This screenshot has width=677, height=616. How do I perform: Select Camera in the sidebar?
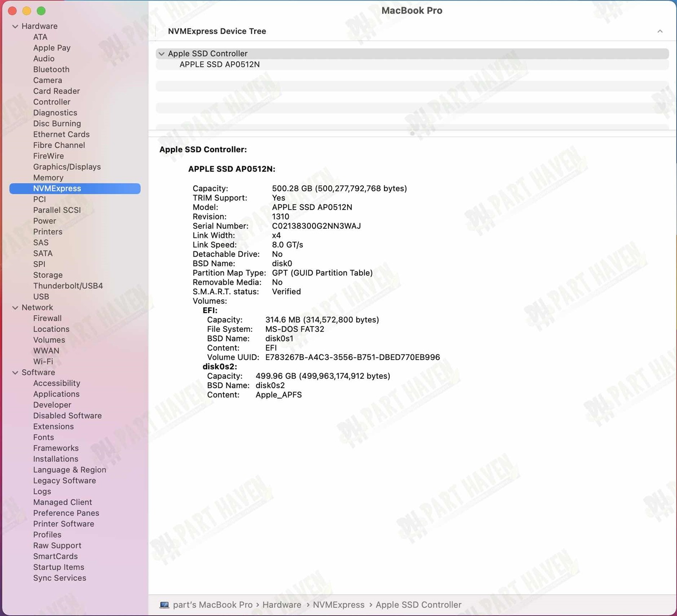pos(47,80)
